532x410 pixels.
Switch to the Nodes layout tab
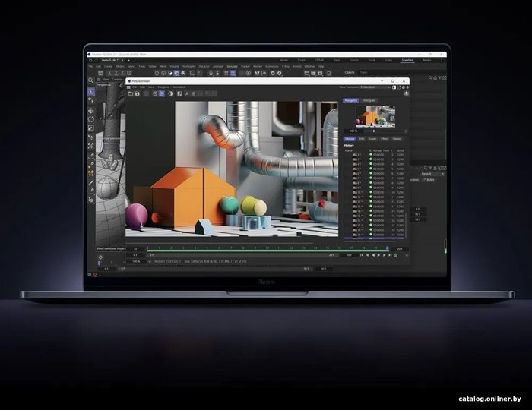click(427, 60)
